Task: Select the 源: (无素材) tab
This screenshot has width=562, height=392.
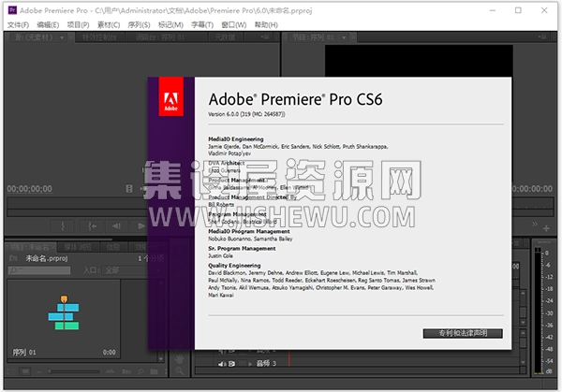Action: pyautogui.click(x=33, y=37)
